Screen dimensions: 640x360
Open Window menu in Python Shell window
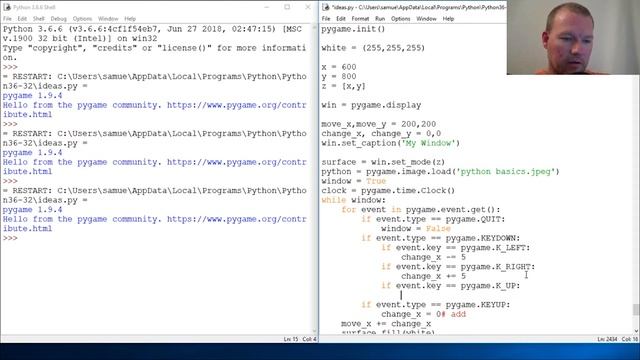pyautogui.click(x=108, y=19)
